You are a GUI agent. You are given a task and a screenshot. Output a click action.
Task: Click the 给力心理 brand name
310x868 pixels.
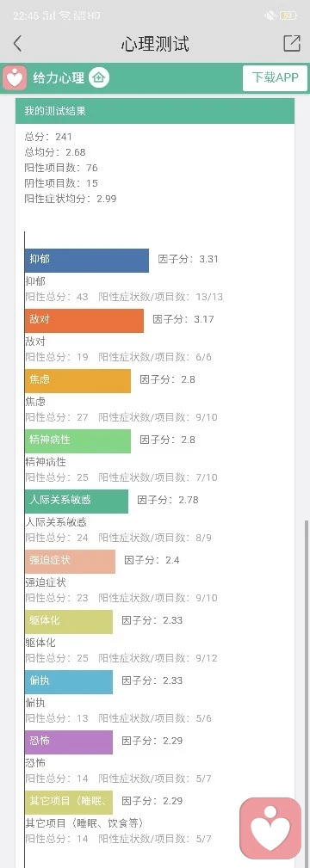click(59, 77)
